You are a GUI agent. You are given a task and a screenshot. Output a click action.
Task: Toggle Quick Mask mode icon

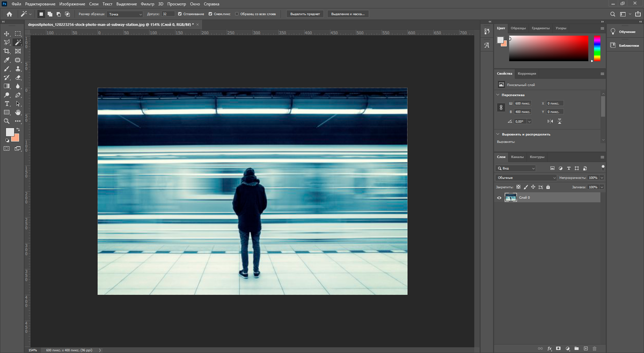[x=7, y=148]
